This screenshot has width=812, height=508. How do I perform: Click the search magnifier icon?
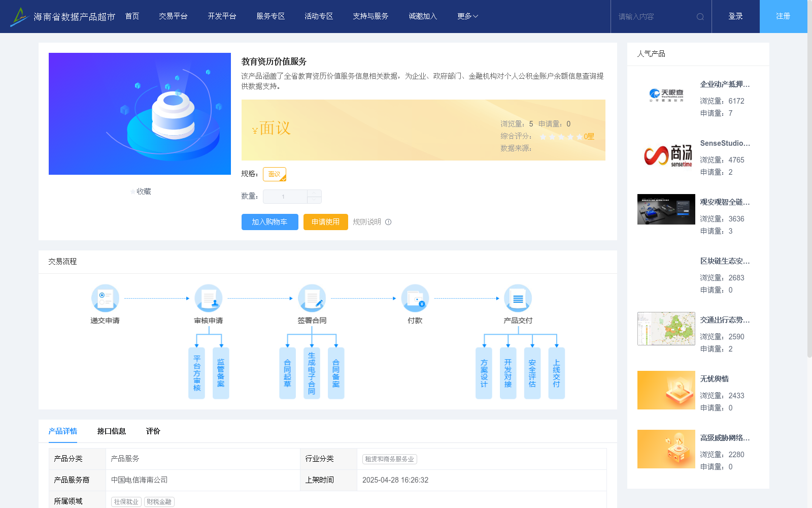tap(700, 17)
